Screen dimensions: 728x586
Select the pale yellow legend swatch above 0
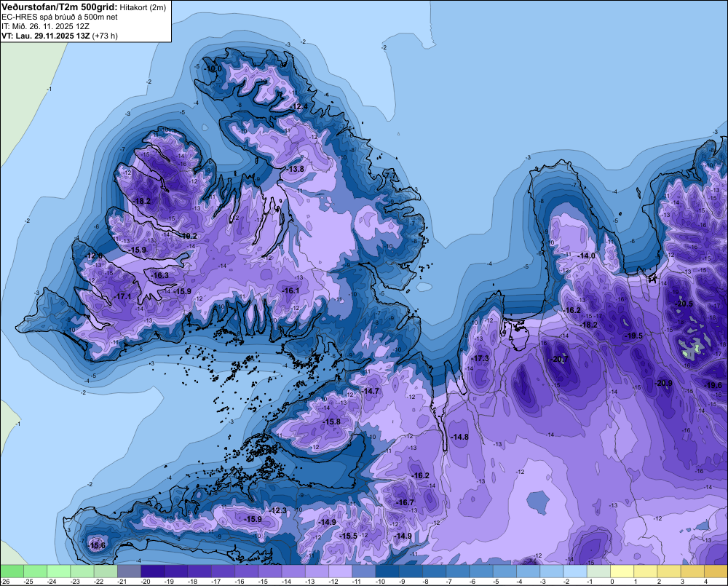pos(622,571)
